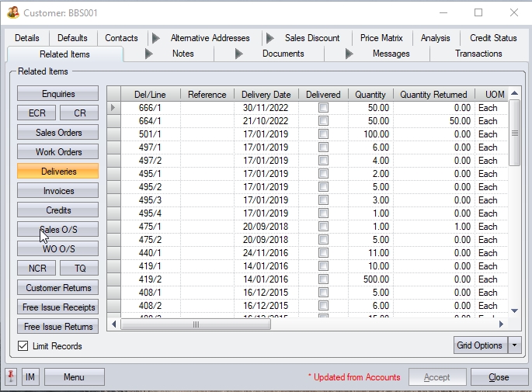
Task: Click the customer application icon in title bar
Action: (12, 12)
